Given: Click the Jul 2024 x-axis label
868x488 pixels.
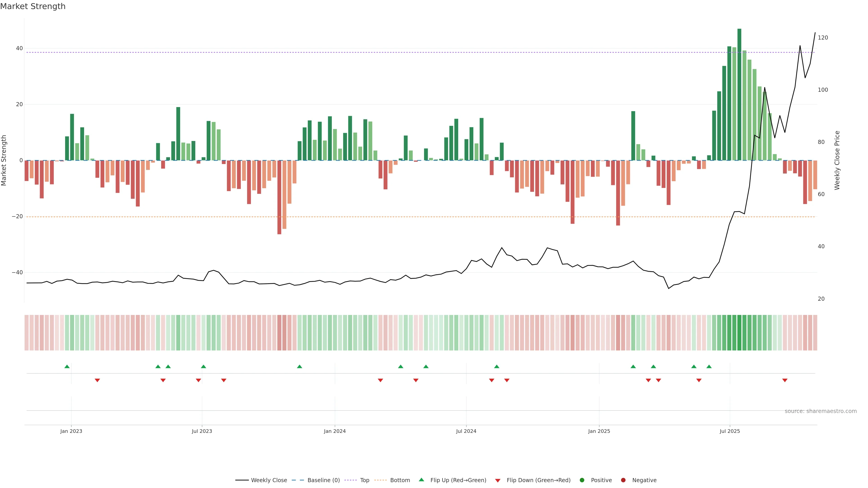Looking at the screenshot, I should 466,431.
